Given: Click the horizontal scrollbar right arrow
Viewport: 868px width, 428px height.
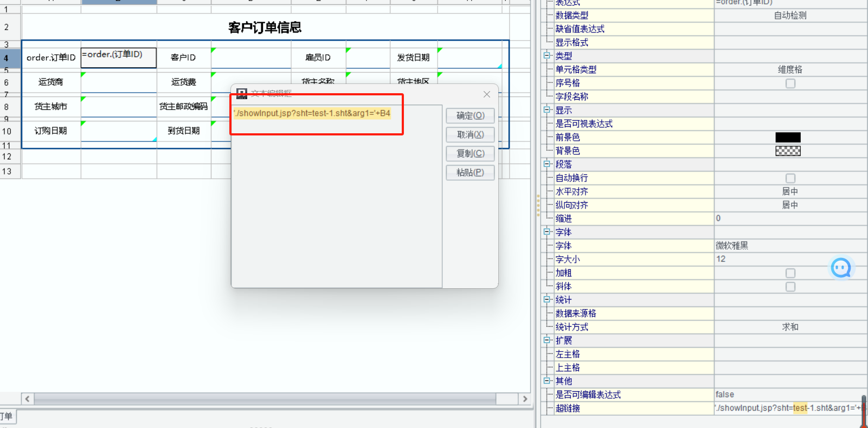Looking at the screenshot, I should coord(524,399).
